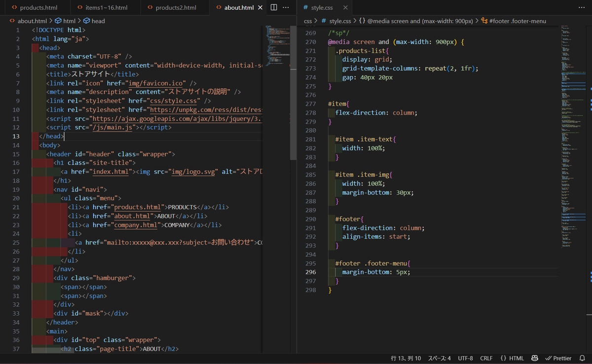Open the css folder breadcrumb
This screenshot has height=364, width=592.
pos(308,21)
